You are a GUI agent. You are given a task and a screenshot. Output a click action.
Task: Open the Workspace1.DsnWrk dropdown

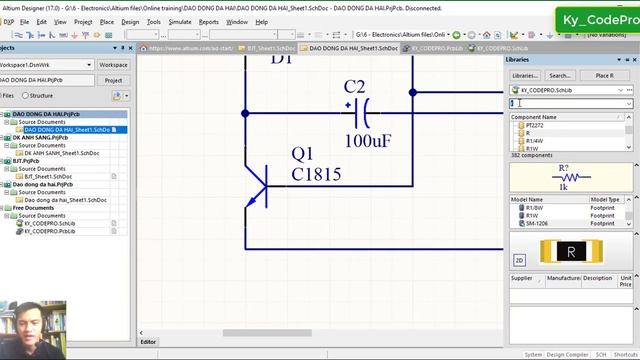(89, 65)
